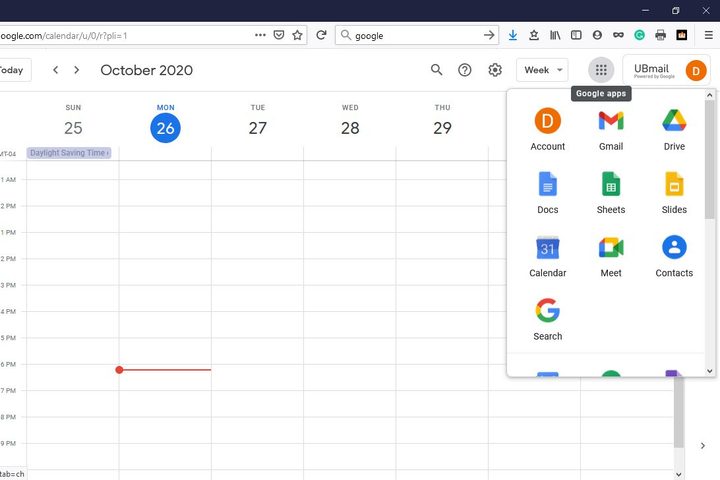This screenshot has width=720, height=480.
Task: Show side panel chevron at bottom right
Action: 703,446
